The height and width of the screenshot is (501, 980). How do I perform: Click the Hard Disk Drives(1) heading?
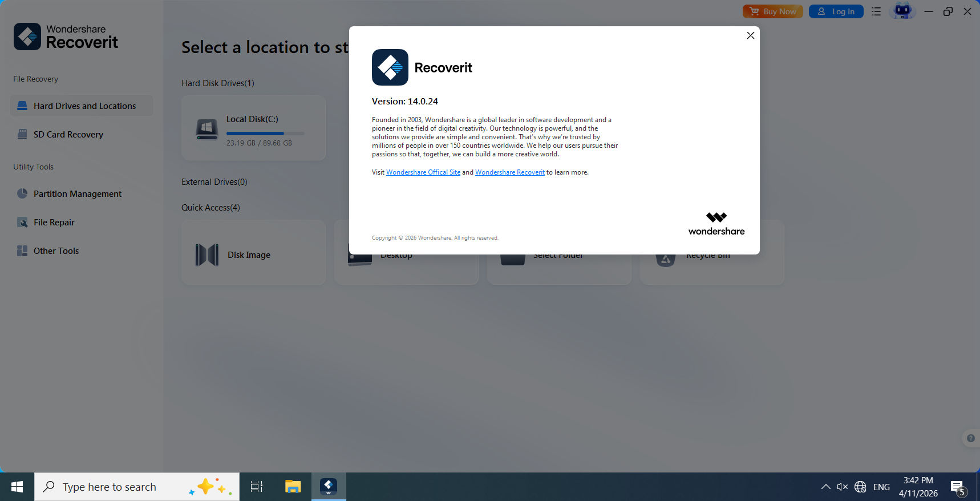[218, 83]
